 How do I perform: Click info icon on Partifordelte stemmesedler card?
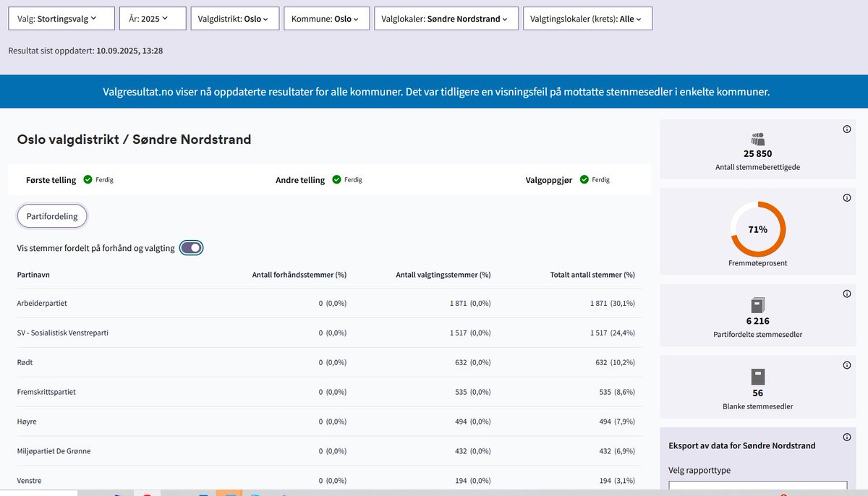click(x=847, y=294)
